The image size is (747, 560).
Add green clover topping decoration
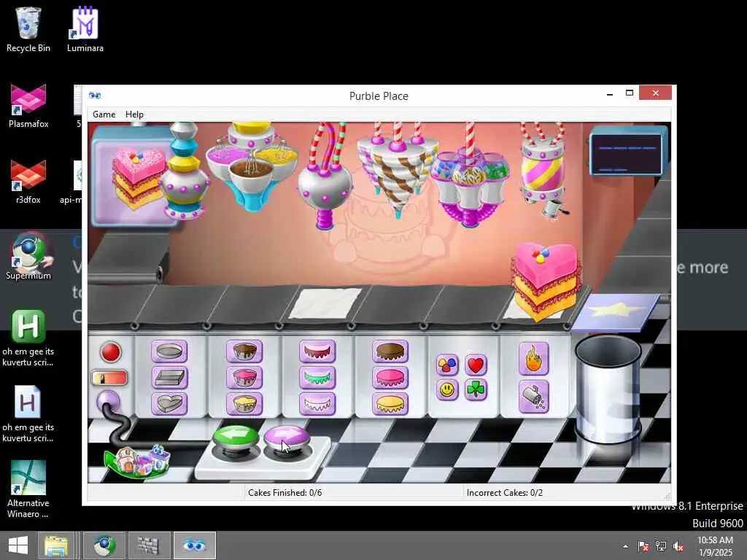tap(476, 390)
